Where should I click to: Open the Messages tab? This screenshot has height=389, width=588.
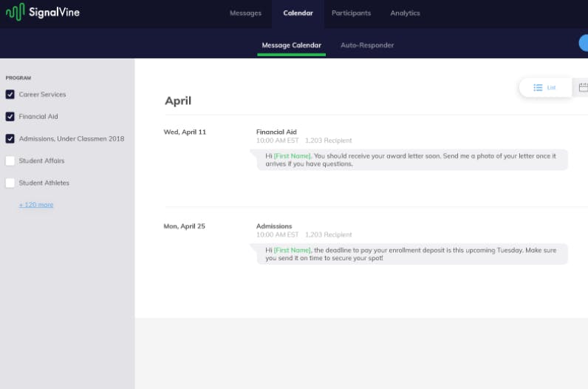(246, 13)
